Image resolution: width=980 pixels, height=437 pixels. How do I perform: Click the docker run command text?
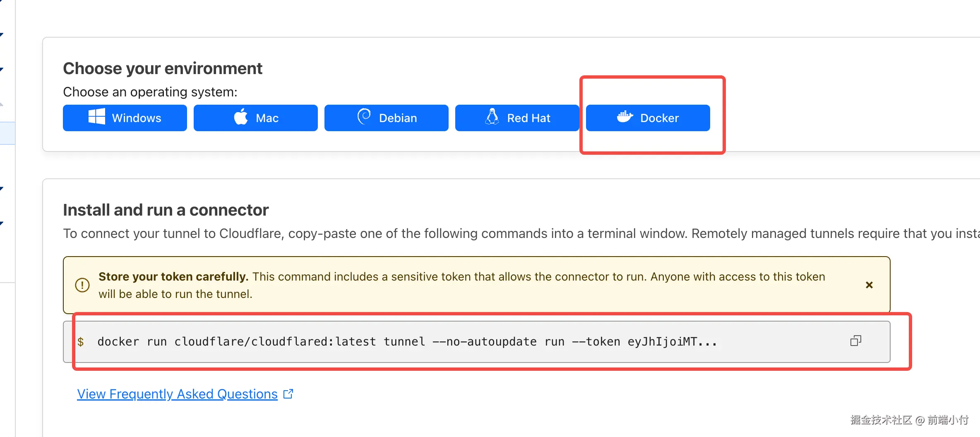pos(406,342)
